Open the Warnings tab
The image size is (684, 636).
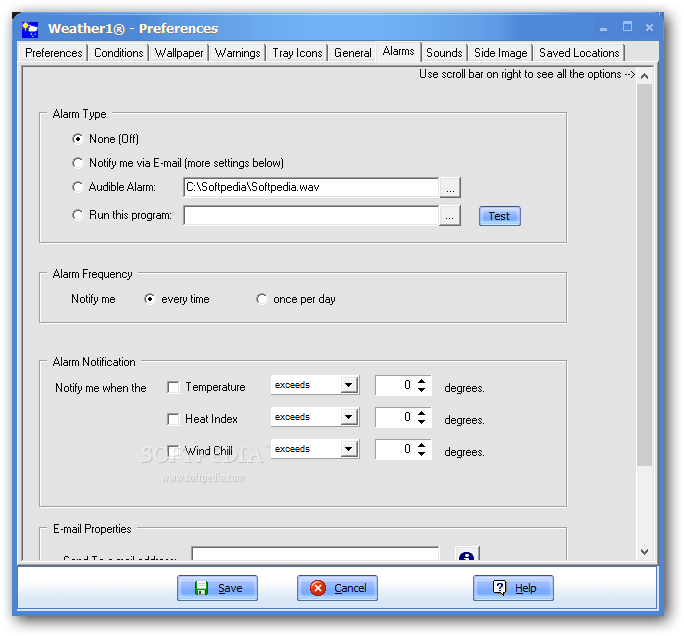pos(238,53)
